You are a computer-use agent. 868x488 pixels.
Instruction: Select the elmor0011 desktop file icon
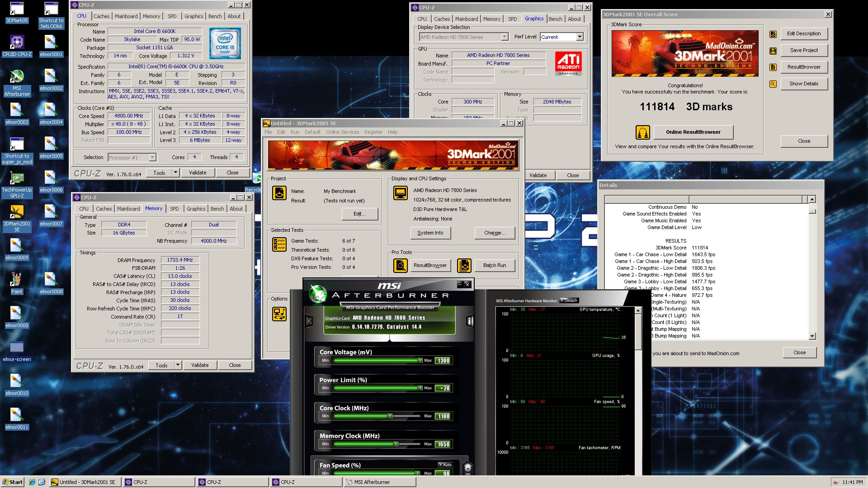(x=17, y=419)
